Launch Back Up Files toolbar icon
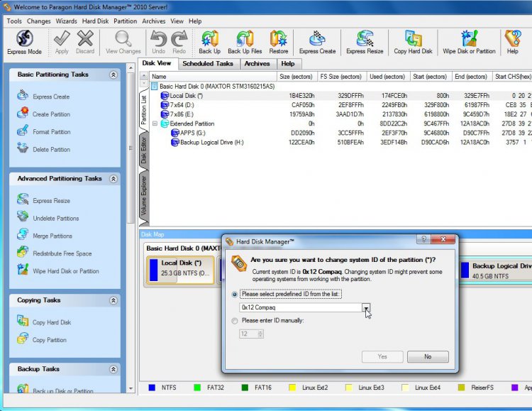The height and width of the screenshot is (411, 532). tap(245, 42)
